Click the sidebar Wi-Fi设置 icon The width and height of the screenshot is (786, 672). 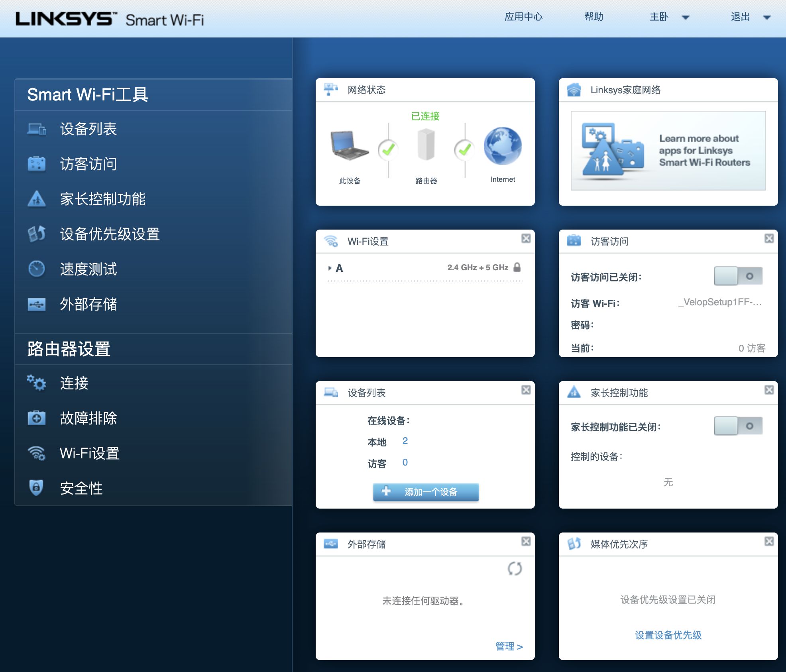click(x=37, y=453)
